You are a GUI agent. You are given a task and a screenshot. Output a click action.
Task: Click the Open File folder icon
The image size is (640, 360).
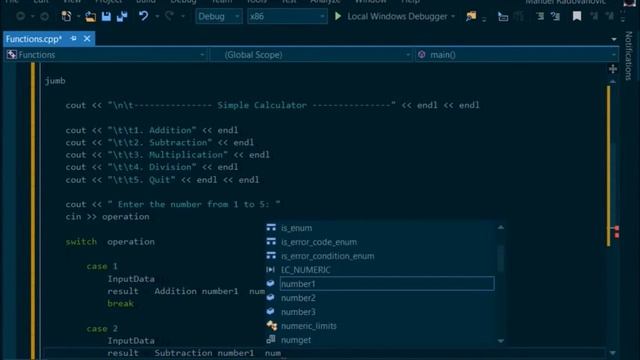tap(90, 16)
